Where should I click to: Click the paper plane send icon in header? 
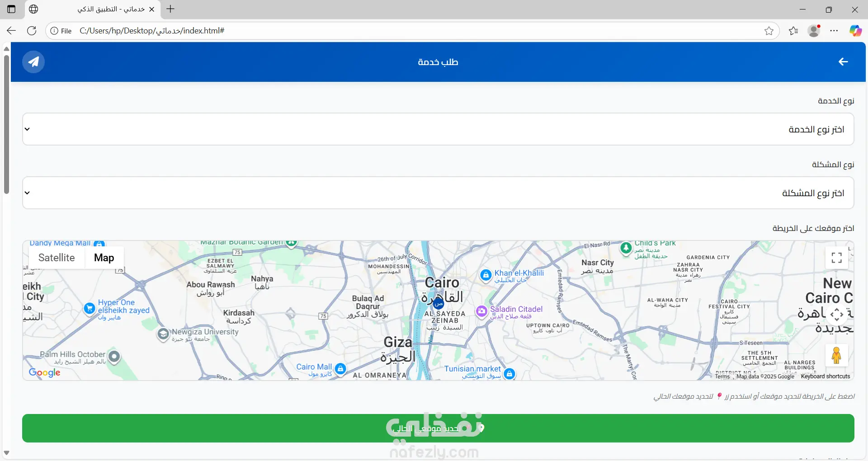(x=33, y=62)
